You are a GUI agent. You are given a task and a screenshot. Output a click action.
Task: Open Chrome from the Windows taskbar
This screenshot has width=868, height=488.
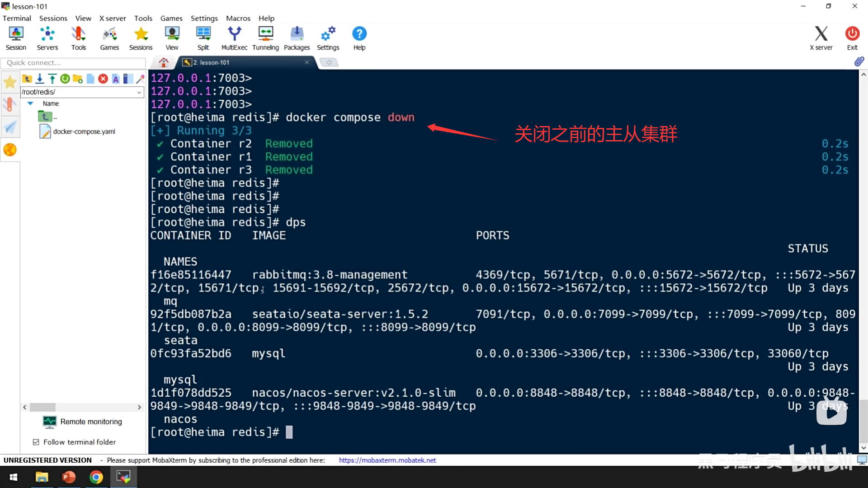96,477
